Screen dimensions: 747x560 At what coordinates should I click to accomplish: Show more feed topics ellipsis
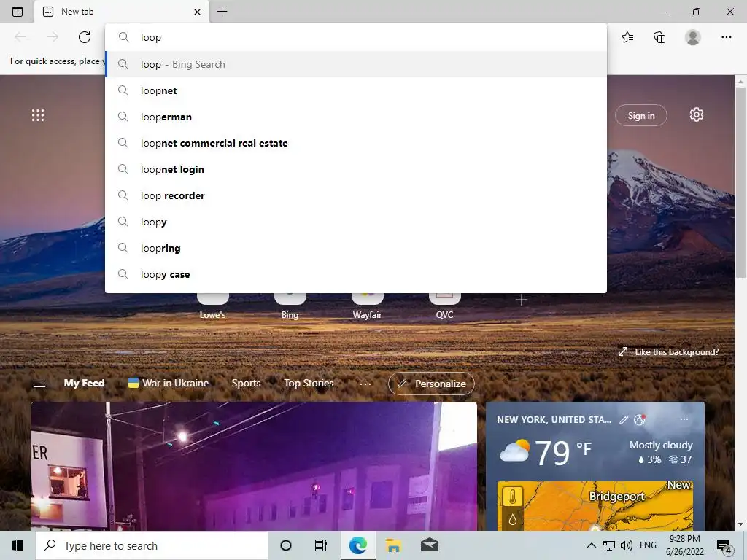point(365,384)
